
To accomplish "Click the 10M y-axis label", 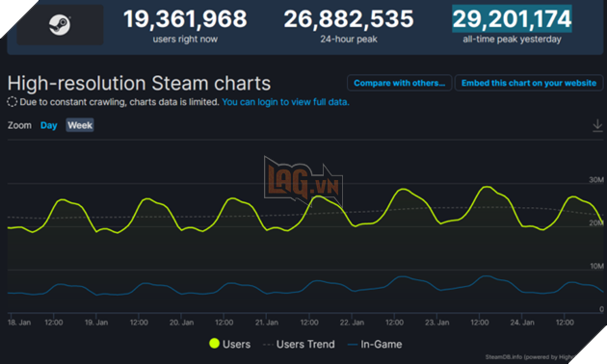I will pyautogui.click(x=596, y=266).
